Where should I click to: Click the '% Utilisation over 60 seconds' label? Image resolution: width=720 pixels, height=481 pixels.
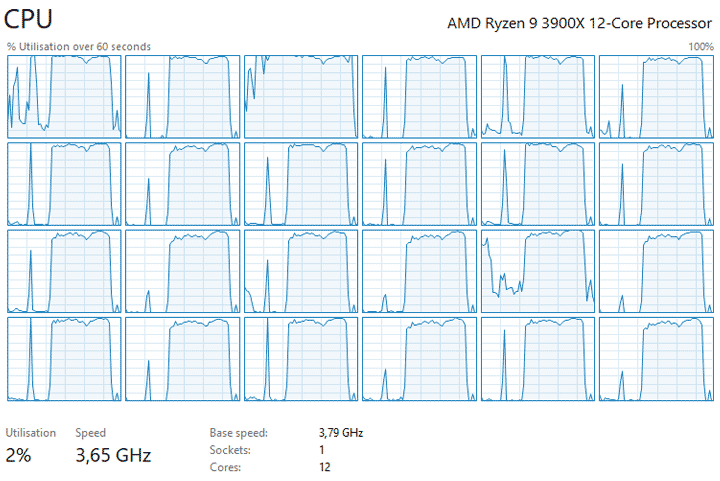pos(78,46)
